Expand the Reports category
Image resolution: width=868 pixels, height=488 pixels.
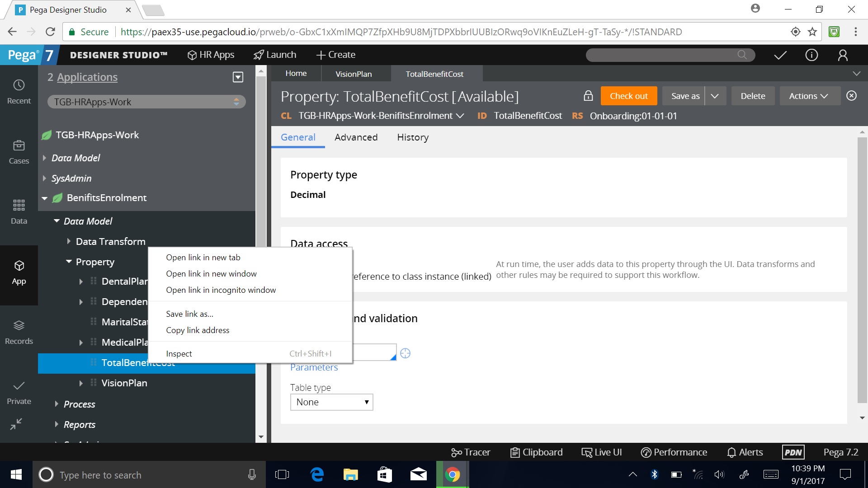57,424
